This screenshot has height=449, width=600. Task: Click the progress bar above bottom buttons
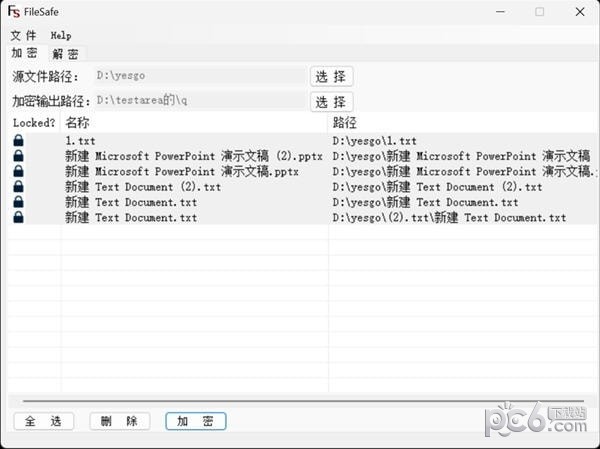pos(303,401)
